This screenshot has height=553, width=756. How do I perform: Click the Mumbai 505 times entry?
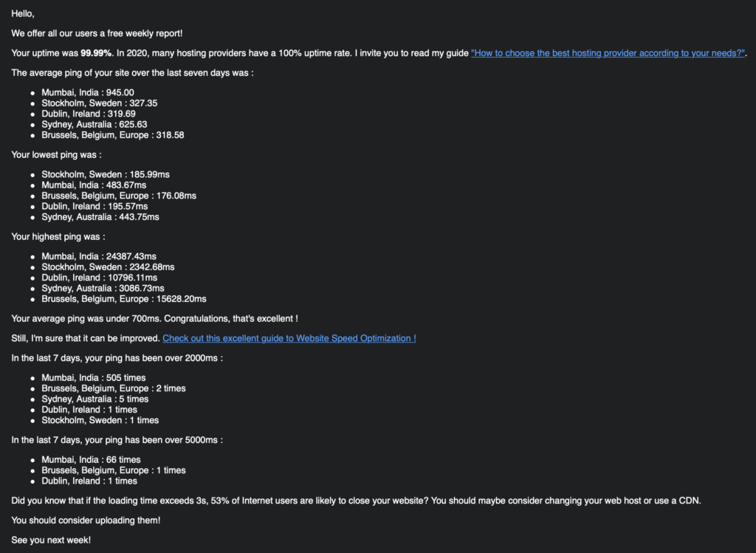pos(94,378)
